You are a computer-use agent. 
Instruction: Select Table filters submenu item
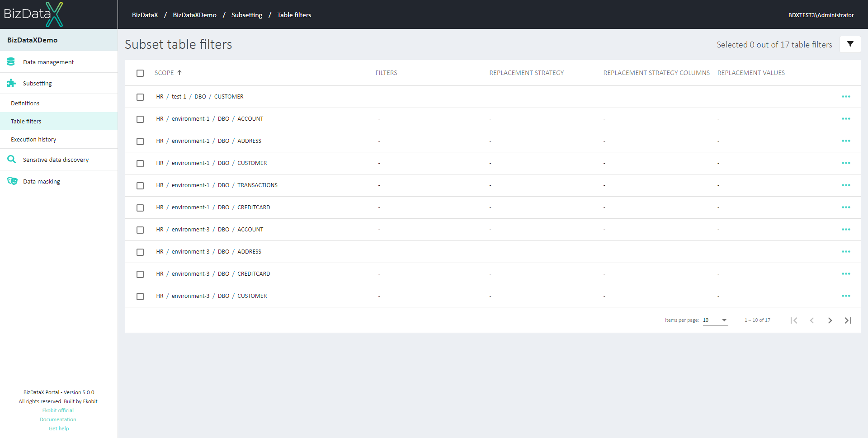click(59, 121)
